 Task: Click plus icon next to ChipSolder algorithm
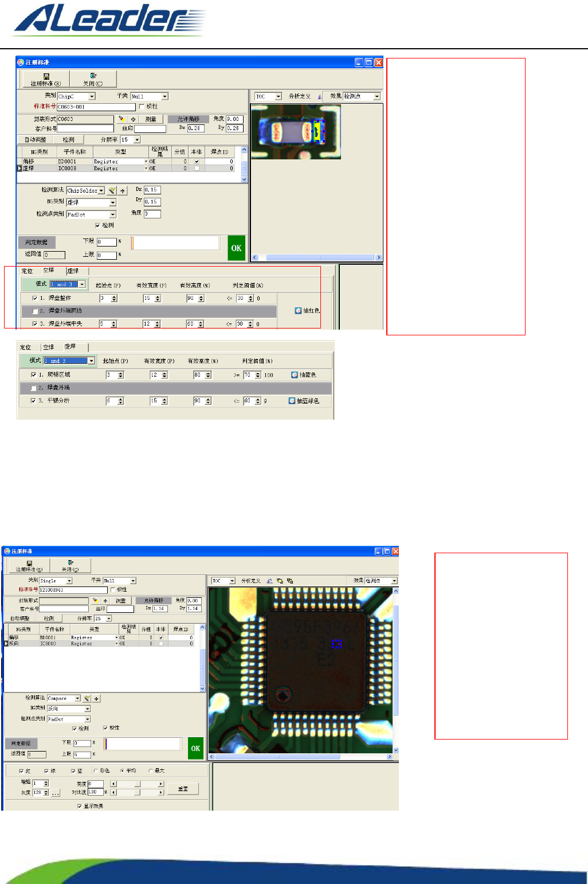pos(123,190)
